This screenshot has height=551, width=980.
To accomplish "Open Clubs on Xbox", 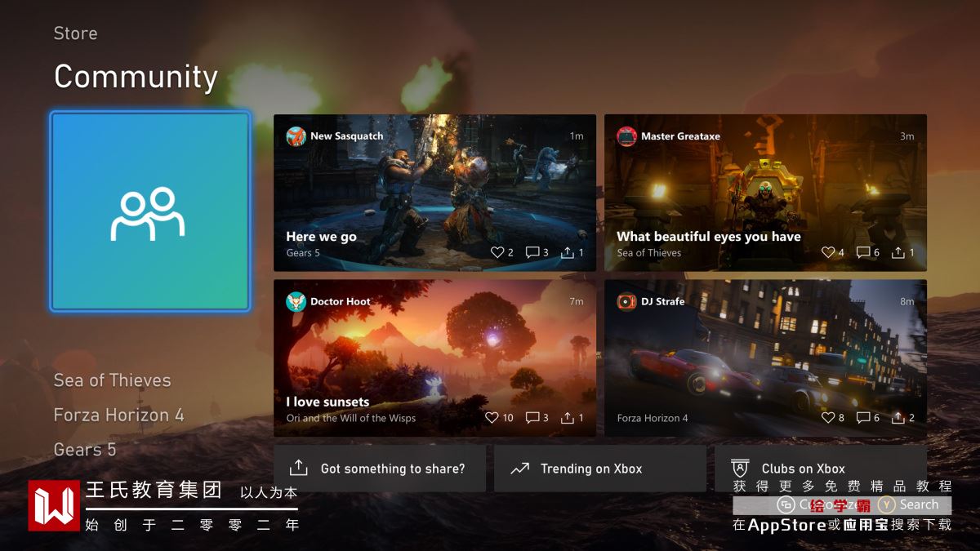I will point(821,469).
